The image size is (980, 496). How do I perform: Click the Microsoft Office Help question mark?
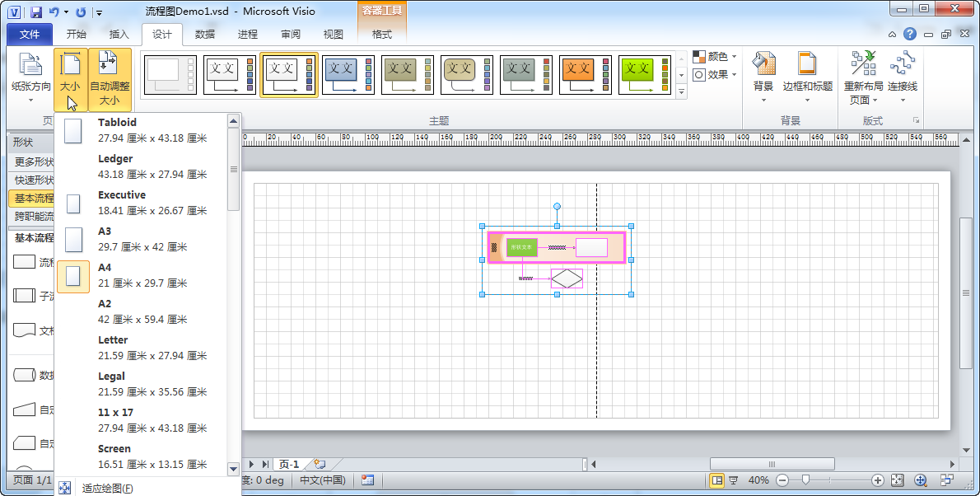[x=909, y=34]
